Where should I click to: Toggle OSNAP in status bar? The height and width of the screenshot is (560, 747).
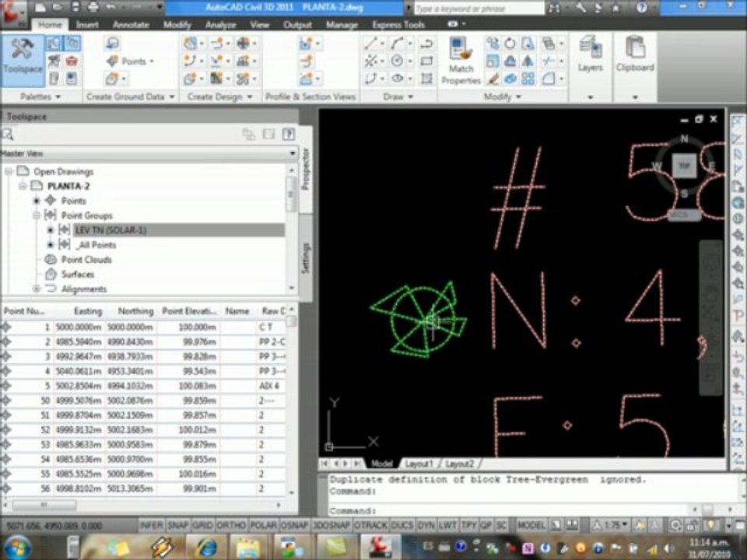294,525
